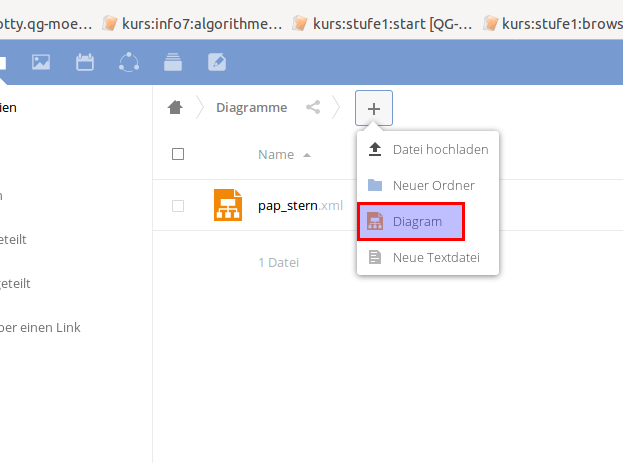Click share icon next to Diagramme
623x463 pixels.
click(313, 107)
